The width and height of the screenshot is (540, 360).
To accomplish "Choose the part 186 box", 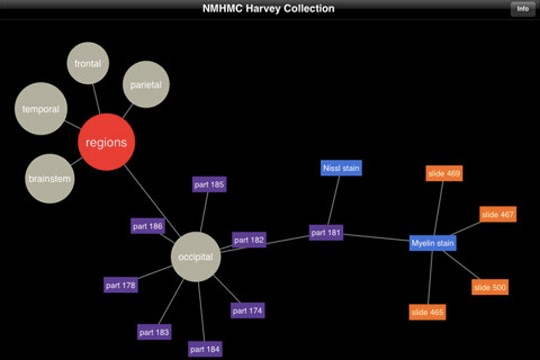I will click(148, 226).
